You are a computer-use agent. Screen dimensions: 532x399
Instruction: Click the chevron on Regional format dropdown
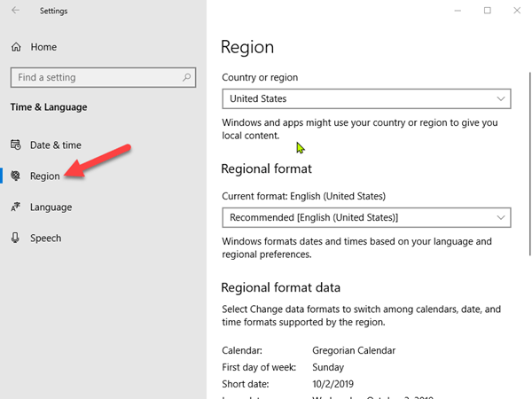pos(501,217)
